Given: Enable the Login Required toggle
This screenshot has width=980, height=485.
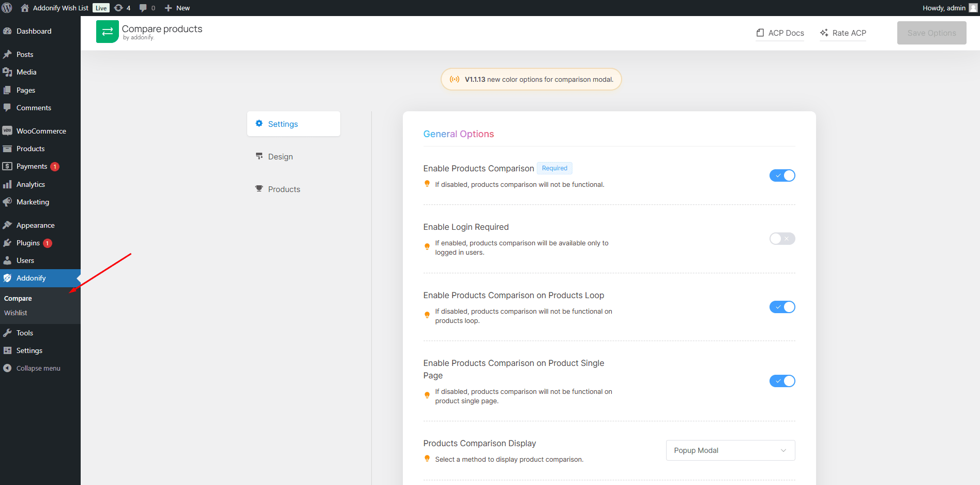Looking at the screenshot, I should coord(782,239).
